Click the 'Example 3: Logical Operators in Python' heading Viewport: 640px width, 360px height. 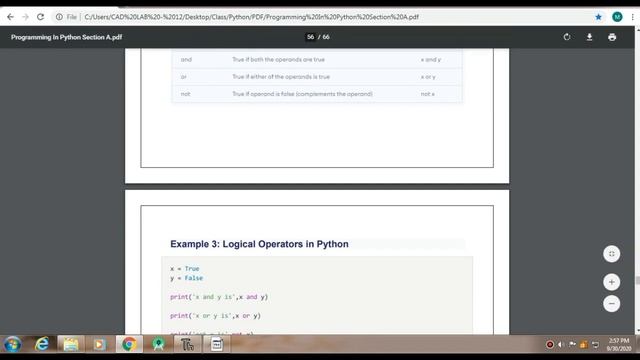259,244
